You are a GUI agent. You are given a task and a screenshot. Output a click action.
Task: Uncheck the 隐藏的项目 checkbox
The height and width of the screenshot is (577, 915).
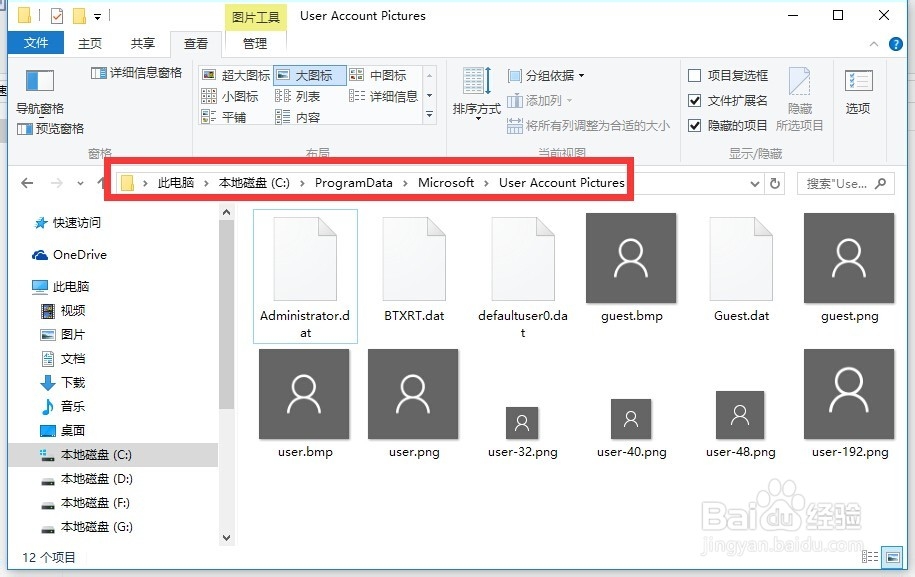pos(694,125)
